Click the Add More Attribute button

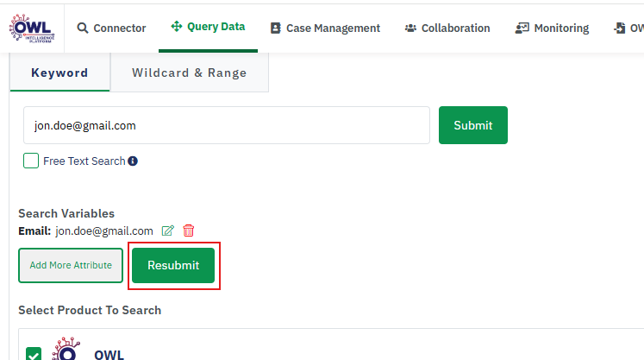tap(71, 265)
